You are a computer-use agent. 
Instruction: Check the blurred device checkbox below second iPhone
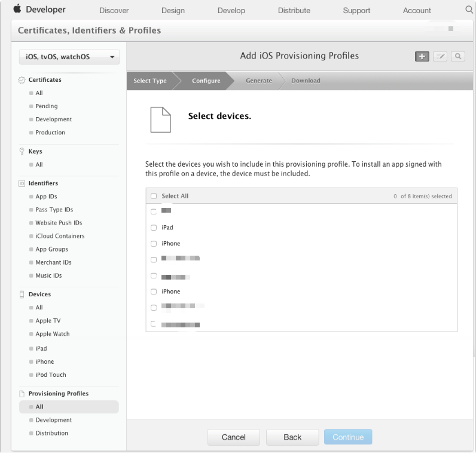click(154, 308)
